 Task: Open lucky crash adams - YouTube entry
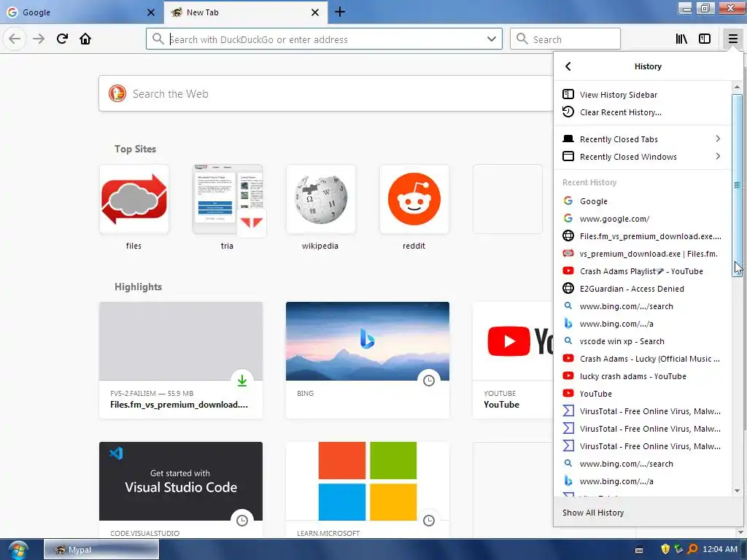[x=642, y=376]
